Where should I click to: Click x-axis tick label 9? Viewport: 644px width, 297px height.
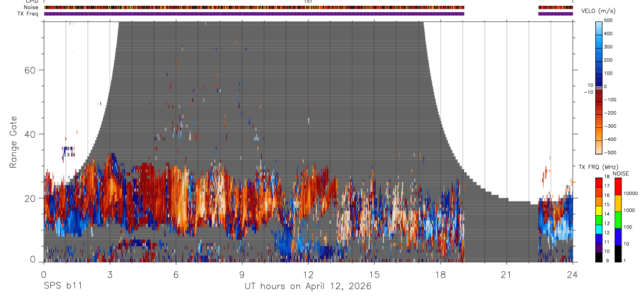pos(242,274)
